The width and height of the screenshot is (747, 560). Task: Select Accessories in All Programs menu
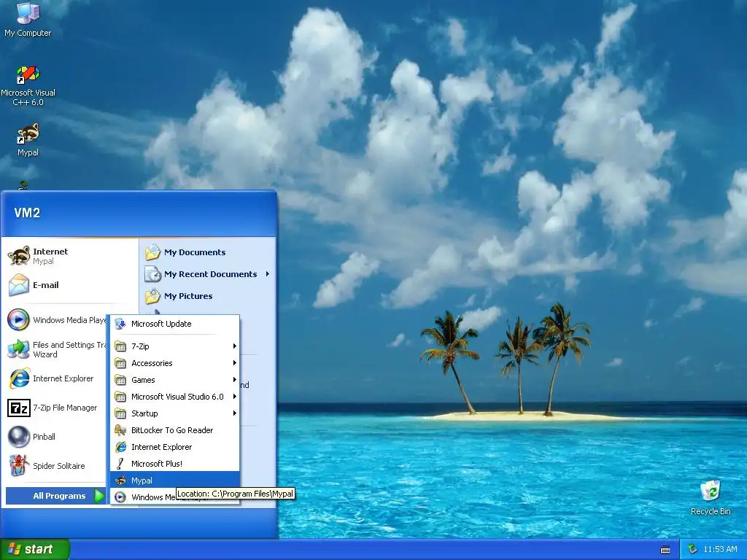point(175,363)
